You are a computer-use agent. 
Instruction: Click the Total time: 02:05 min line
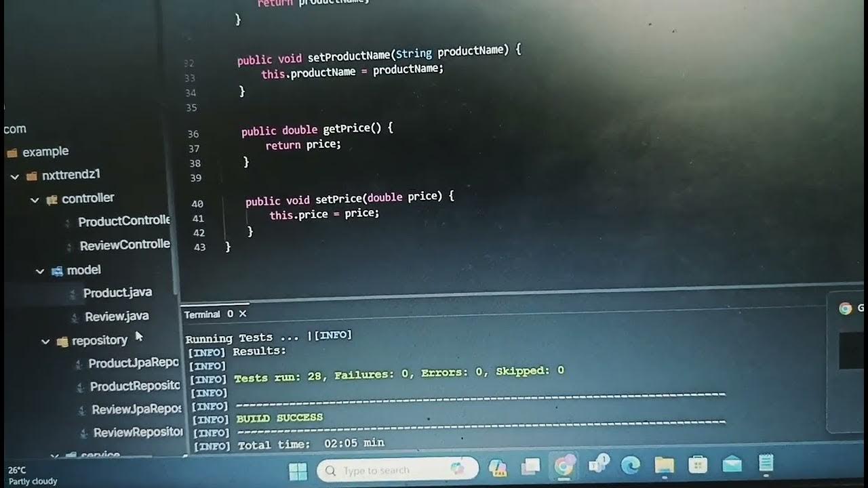pyautogui.click(x=311, y=444)
